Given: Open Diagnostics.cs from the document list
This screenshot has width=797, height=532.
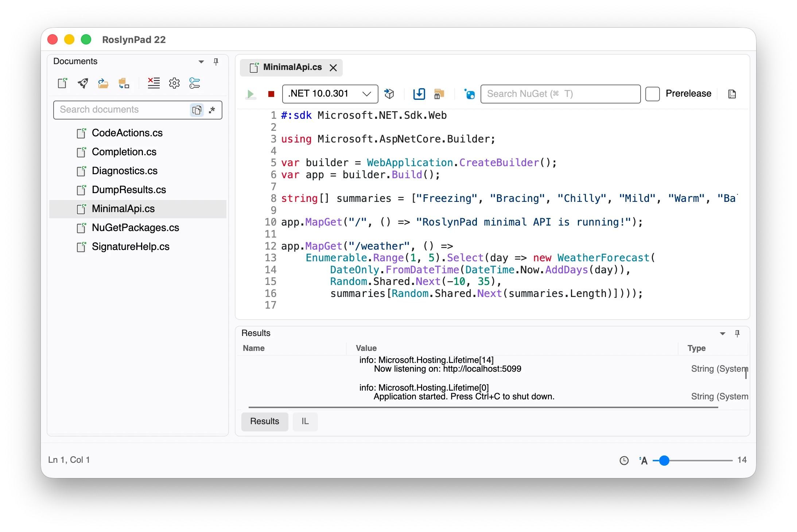Looking at the screenshot, I should [138, 171].
